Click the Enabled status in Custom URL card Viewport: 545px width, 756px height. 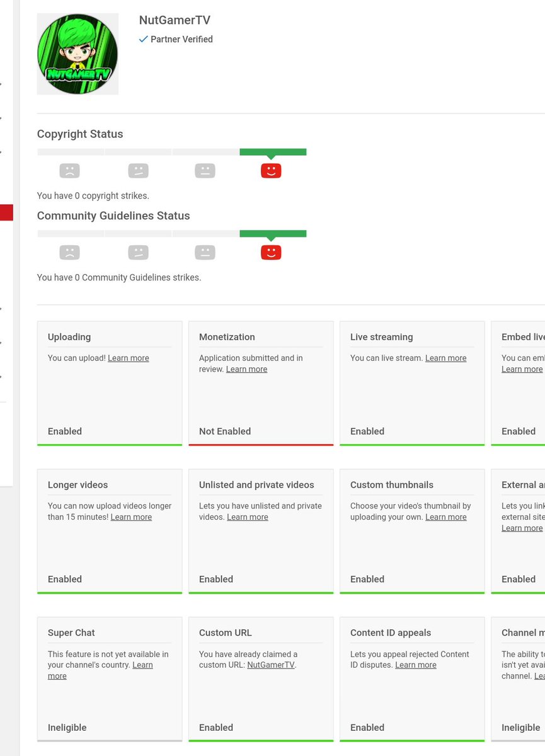click(216, 728)
